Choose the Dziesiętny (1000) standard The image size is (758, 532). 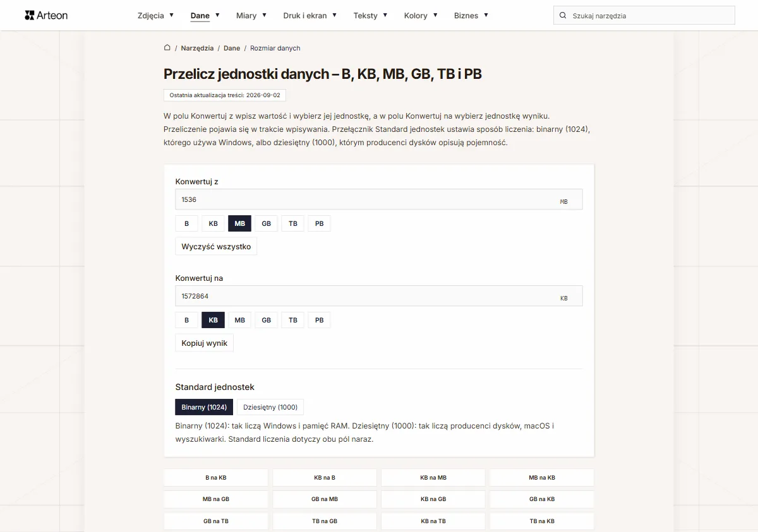(x=270, y=407)
